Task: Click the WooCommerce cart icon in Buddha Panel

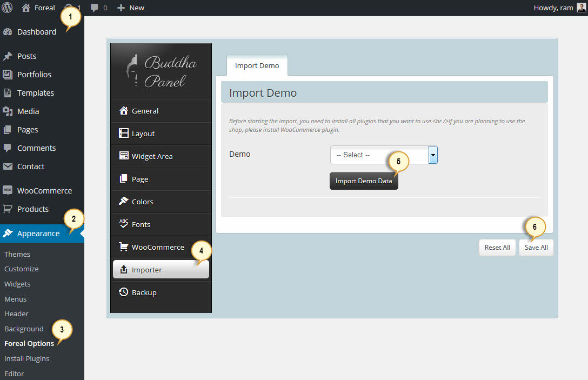Action: pyautogui.click(x=124, y=246)
